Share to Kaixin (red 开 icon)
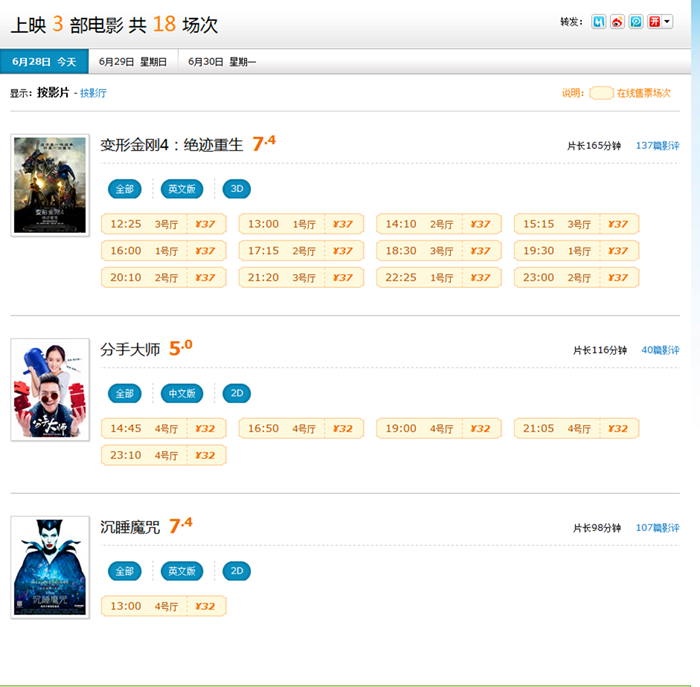Image resolution: width=700 pixels, height=687 pixels. tap(654, 21)
